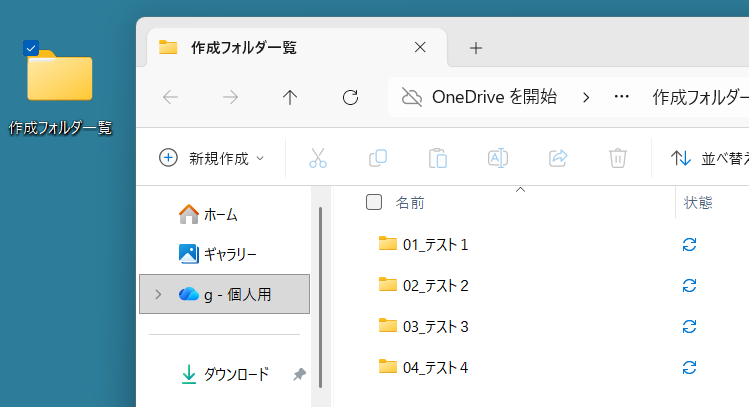Click the Paste clipboard icon
The width and height of the screenshot is (749, 407).
coord(437,158)
